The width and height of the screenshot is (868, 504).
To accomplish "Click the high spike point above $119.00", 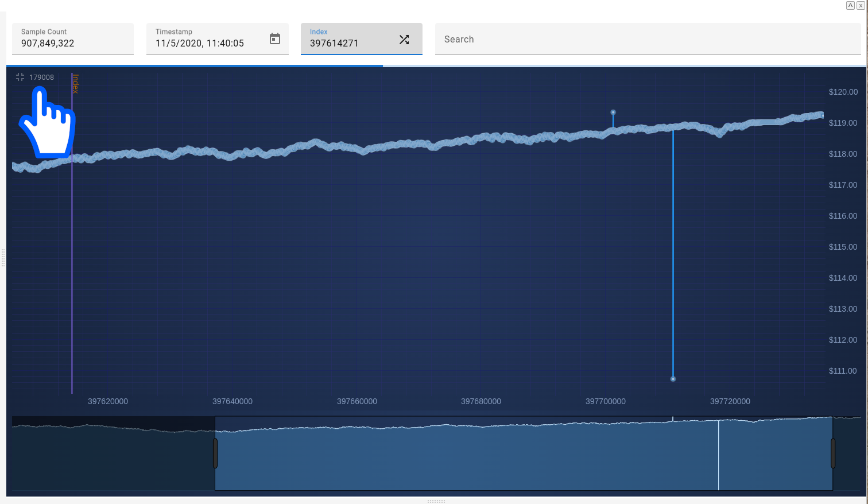I will [613, 113].
